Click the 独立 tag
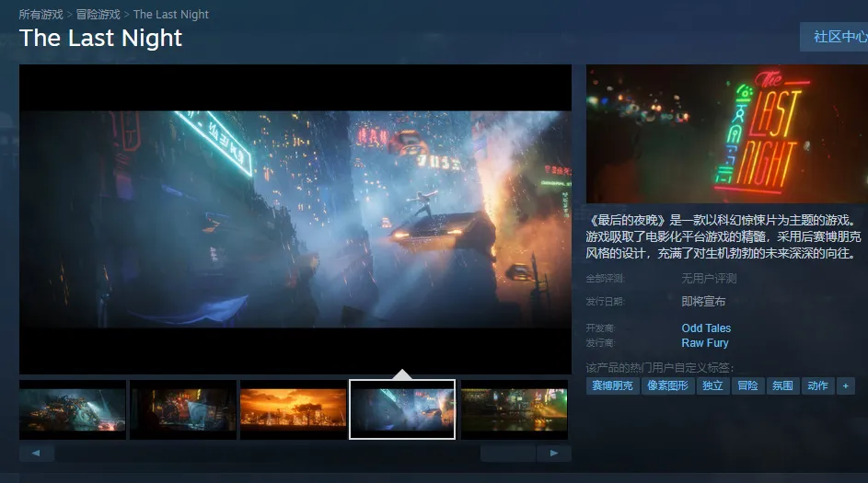 pyautogui.click(x=712, y=385)
